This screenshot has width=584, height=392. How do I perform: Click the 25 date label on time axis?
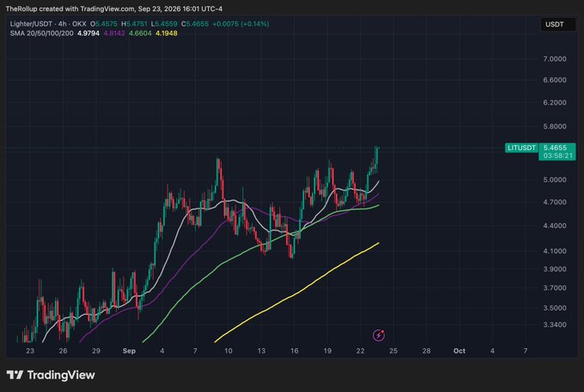pyautogui.click(x=393, y=351)
